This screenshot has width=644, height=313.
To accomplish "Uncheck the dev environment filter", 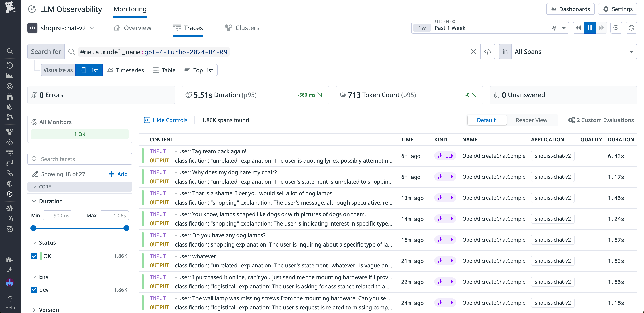I will tap(34, 290).
